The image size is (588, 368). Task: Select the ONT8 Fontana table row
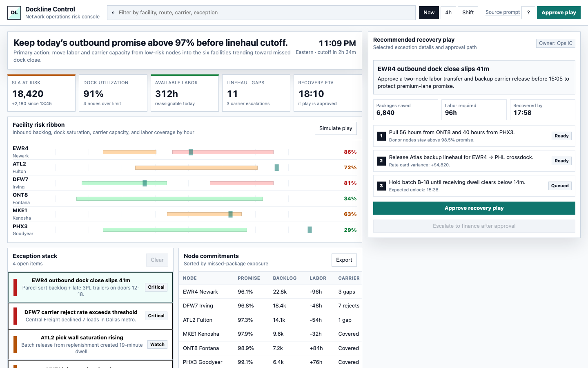point(270,348)
